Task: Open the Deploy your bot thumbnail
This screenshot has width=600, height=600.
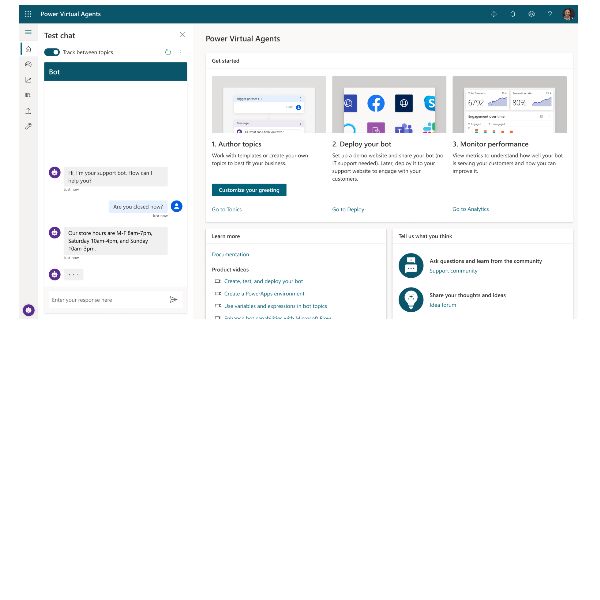Action: (389, 104)
